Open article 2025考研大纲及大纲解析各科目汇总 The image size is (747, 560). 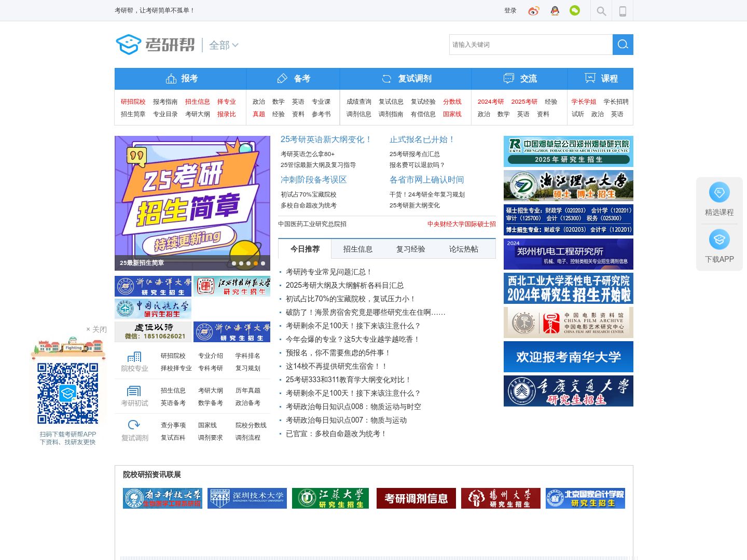coord(344,285)
